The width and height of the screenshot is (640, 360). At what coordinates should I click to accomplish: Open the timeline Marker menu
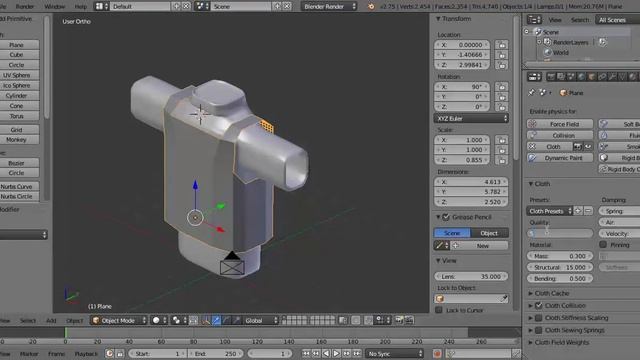tap(29, 354)
